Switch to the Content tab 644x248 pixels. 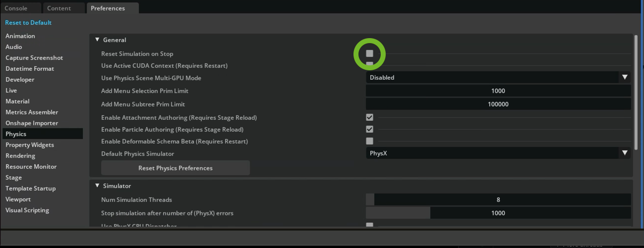(x=63, y=8)
